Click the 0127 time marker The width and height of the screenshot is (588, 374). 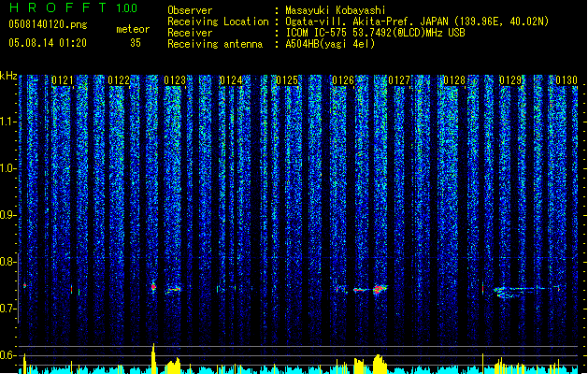coord(399,80)
